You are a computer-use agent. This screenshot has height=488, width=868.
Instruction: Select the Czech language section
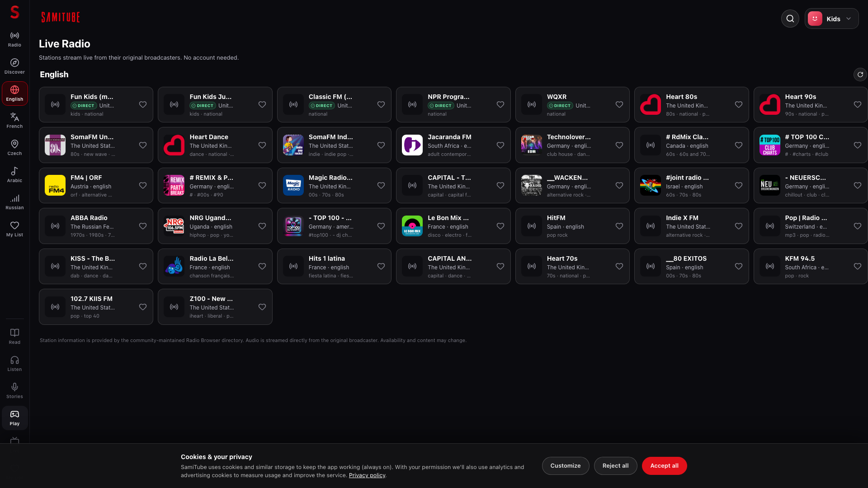point(14,148)
